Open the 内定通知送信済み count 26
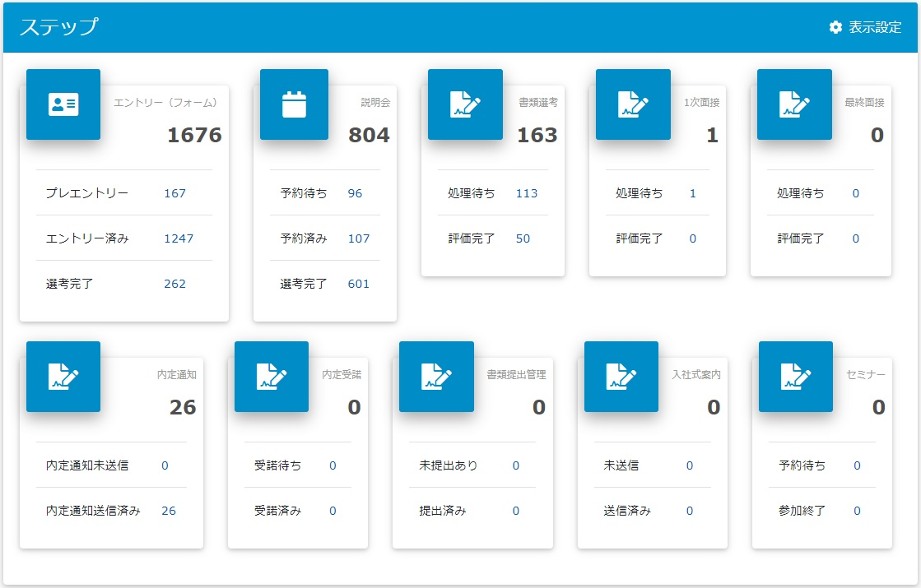This screenshot has height=588, width=921. click(169, 511)
